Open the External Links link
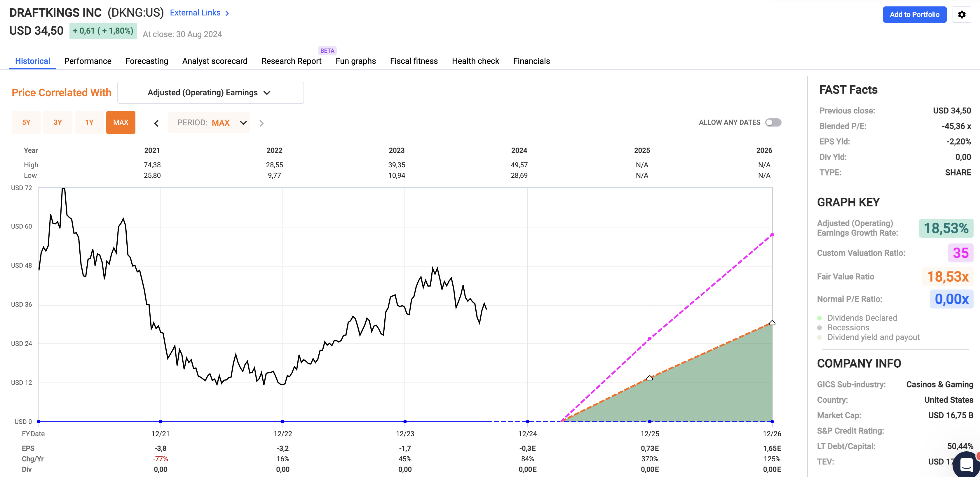980x477 pixels. click(195, 13)
